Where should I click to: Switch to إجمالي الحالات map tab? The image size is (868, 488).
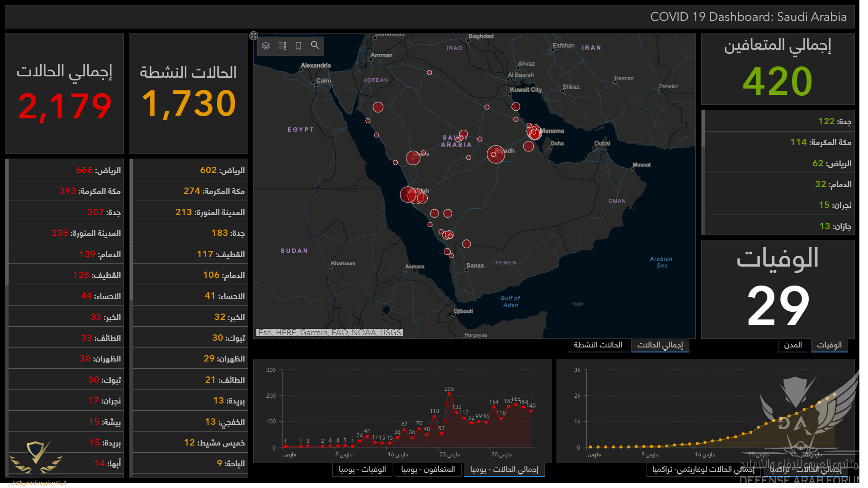(660, 345)
